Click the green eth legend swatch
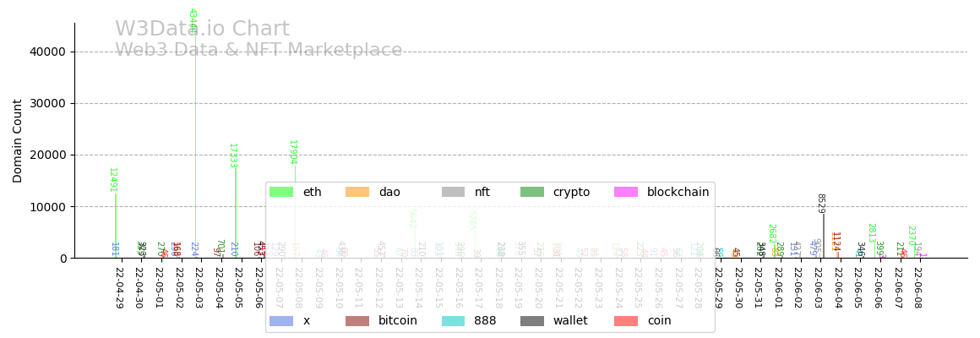This screenshot has height=338, width=980. tap(280, 193)
